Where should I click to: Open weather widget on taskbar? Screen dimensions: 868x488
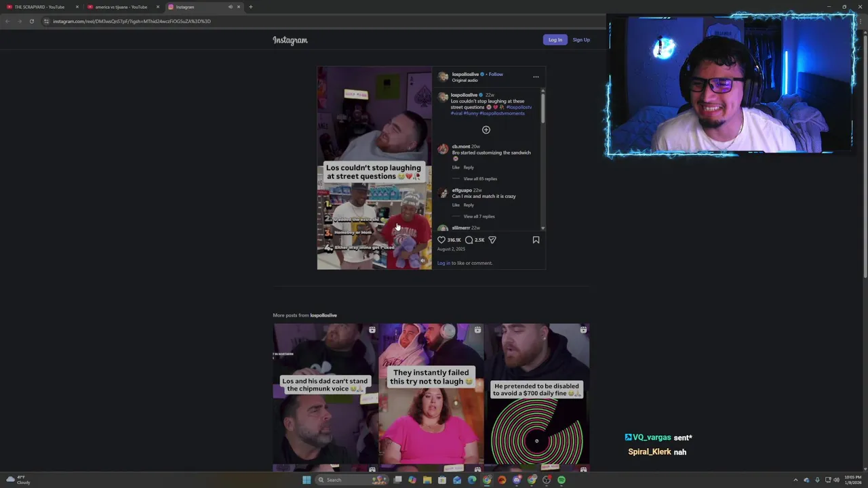(18, 480)
